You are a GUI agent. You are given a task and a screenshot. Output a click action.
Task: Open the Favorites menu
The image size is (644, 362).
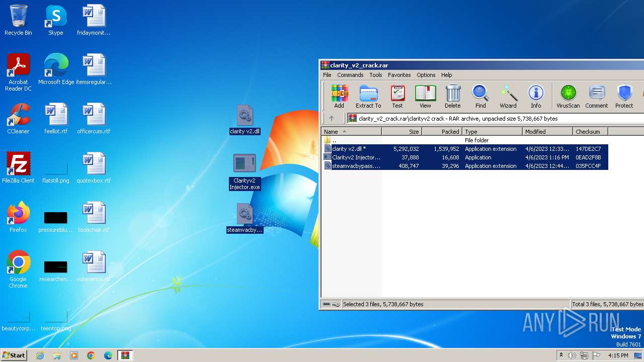[x=399, y=75]
